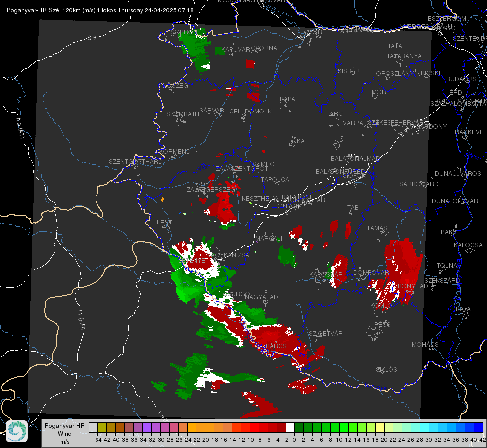Click the NAGYATÁD city label
Screen dimensions: 487x448
(x=261, y=297)
